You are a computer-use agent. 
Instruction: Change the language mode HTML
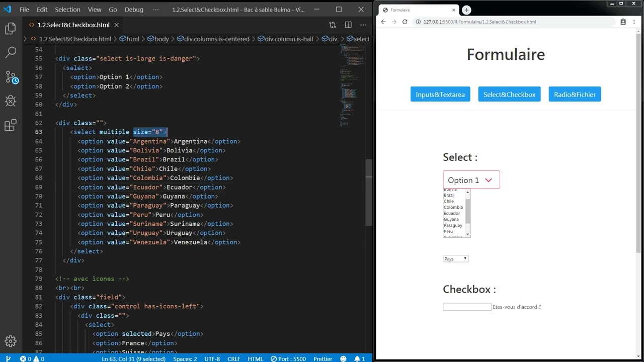click(255, 358)
